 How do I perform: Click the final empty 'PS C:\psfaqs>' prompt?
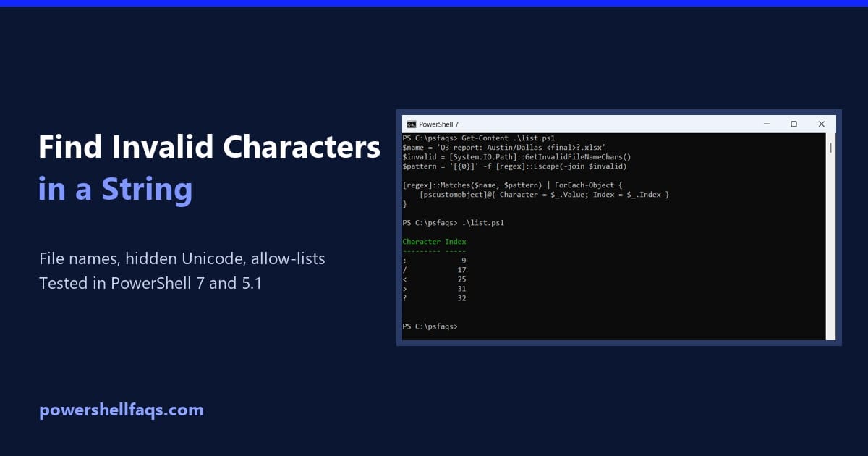point(430,326)
